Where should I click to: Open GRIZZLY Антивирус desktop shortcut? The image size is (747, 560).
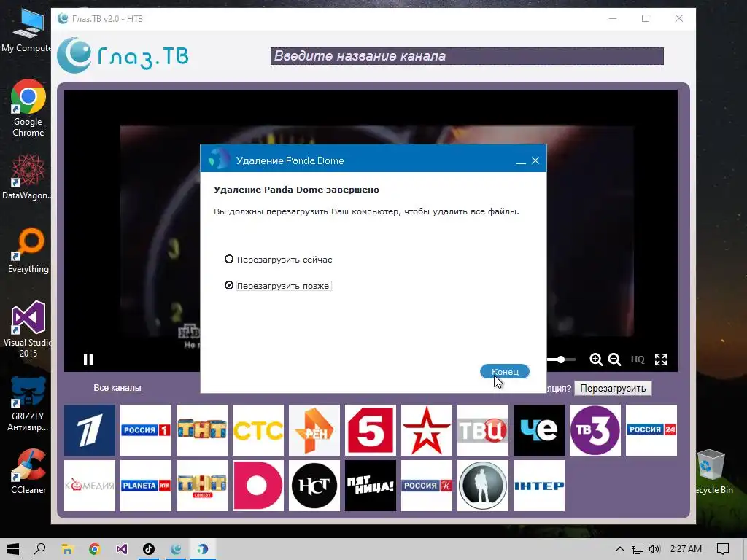[28, 404]
